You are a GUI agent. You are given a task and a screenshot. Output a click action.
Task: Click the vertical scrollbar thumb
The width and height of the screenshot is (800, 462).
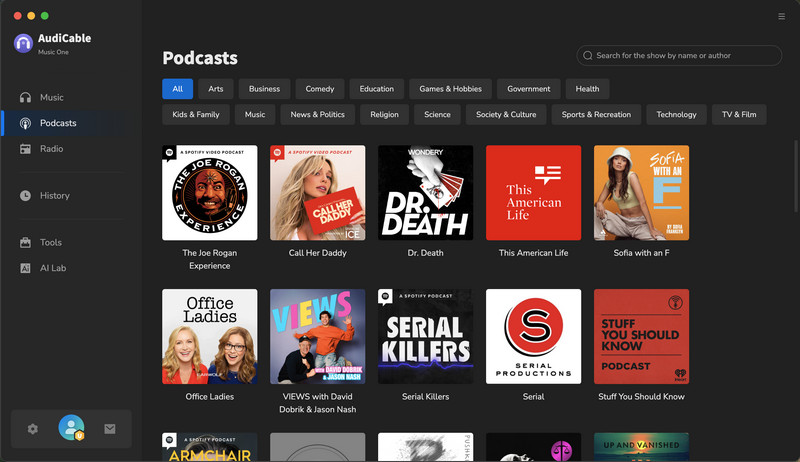coord(796,176)
